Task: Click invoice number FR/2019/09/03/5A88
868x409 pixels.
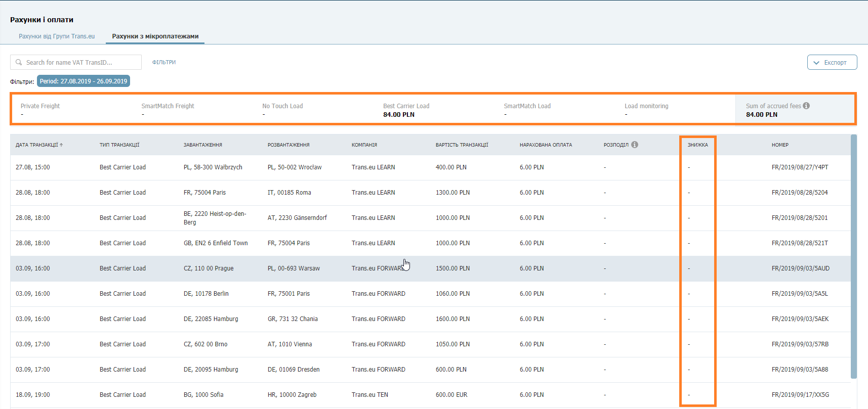Action: 800,370
